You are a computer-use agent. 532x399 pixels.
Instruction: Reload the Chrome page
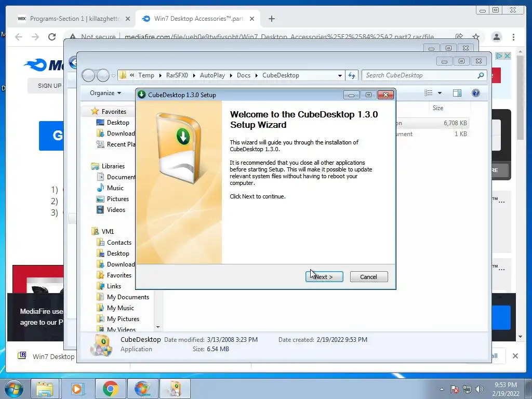click(x=52, y=37)
